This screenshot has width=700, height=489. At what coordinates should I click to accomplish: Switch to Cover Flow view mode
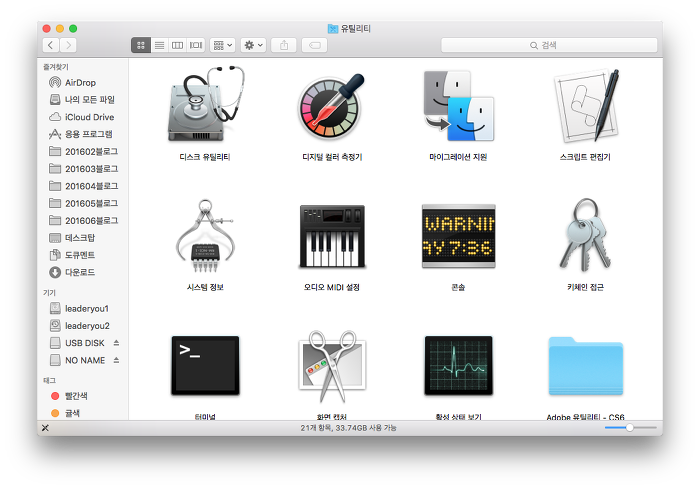(196, 45)
